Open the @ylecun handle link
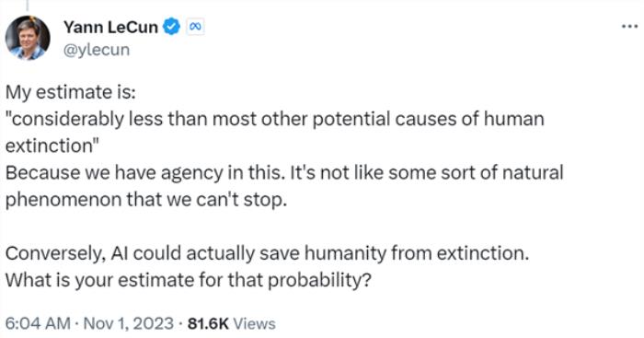Image resolution: width=644 pixels, height=338 pixels. click(x=97, y=50)
